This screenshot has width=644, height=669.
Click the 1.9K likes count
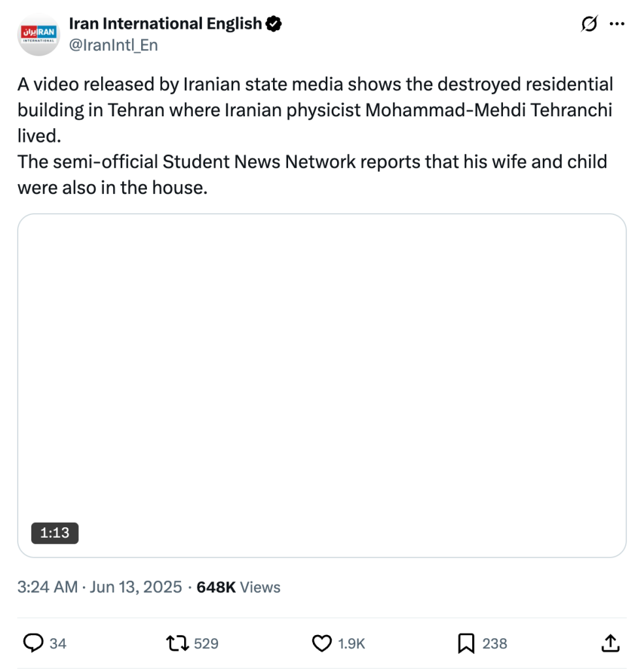click(x=351, y=644)
